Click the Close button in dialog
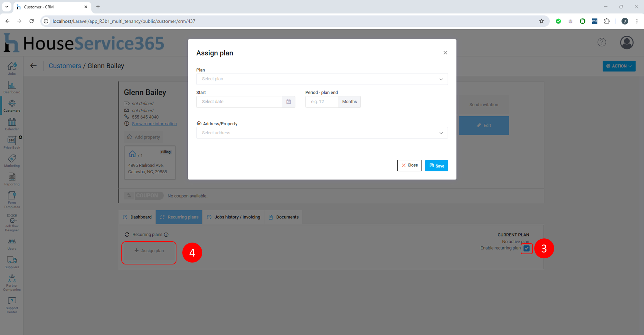Image resolution: width=644 pixels, height=335 pixels. (x=409, y=166)
